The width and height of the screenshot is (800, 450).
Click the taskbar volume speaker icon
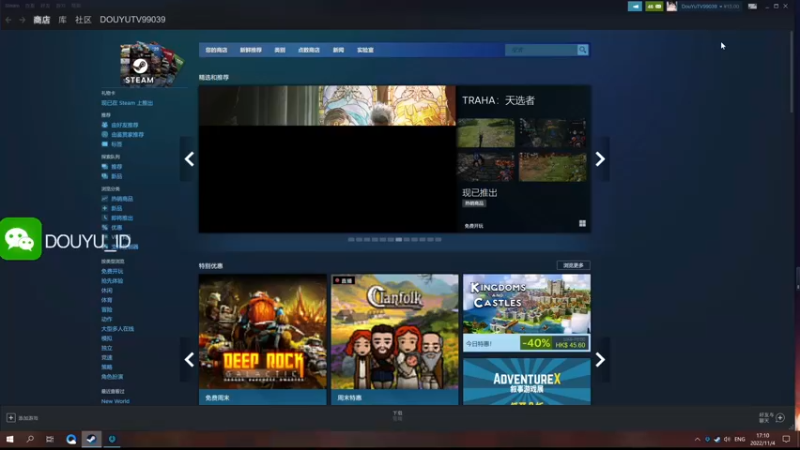point(727,439)
